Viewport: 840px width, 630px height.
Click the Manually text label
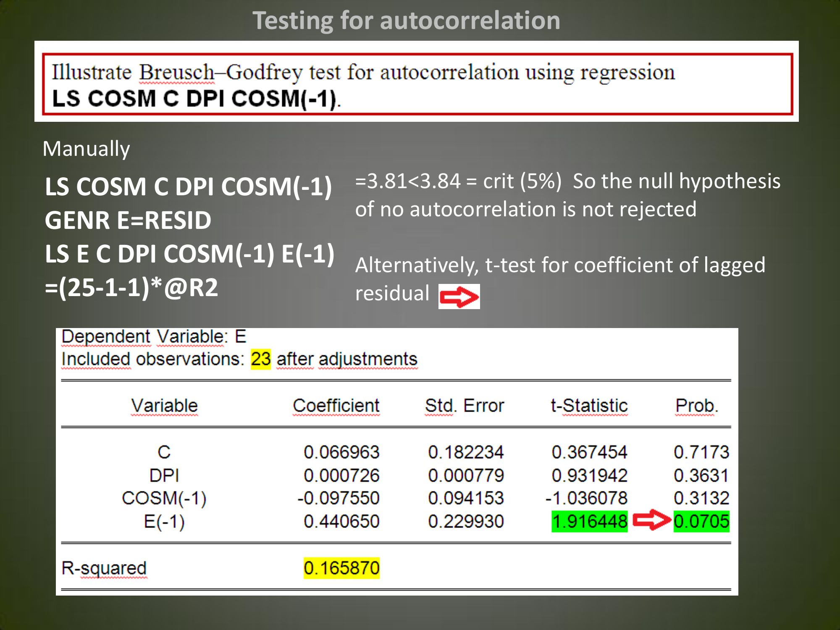click(x=87, y=149)
